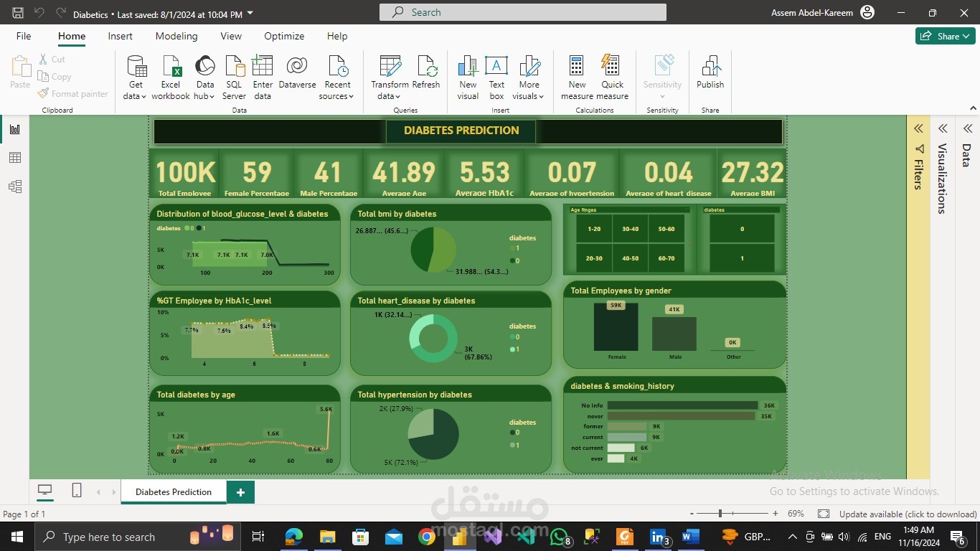This screenshot has height=551, width=980.
Task: Select diabetes slicer value 0
Action: point(742,229)
